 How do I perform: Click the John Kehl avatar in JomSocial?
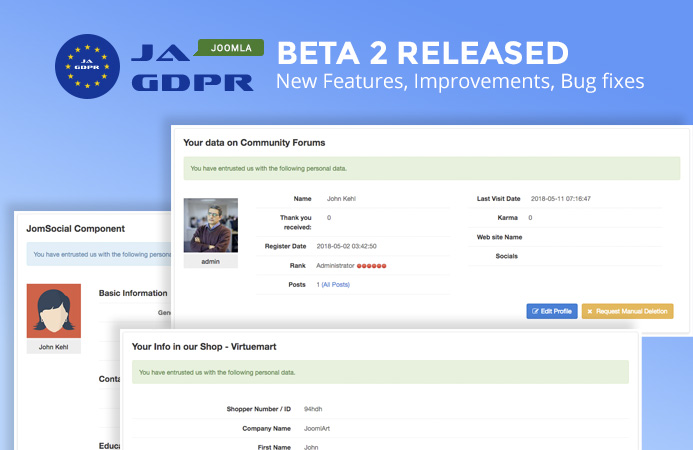coord(53,311)
